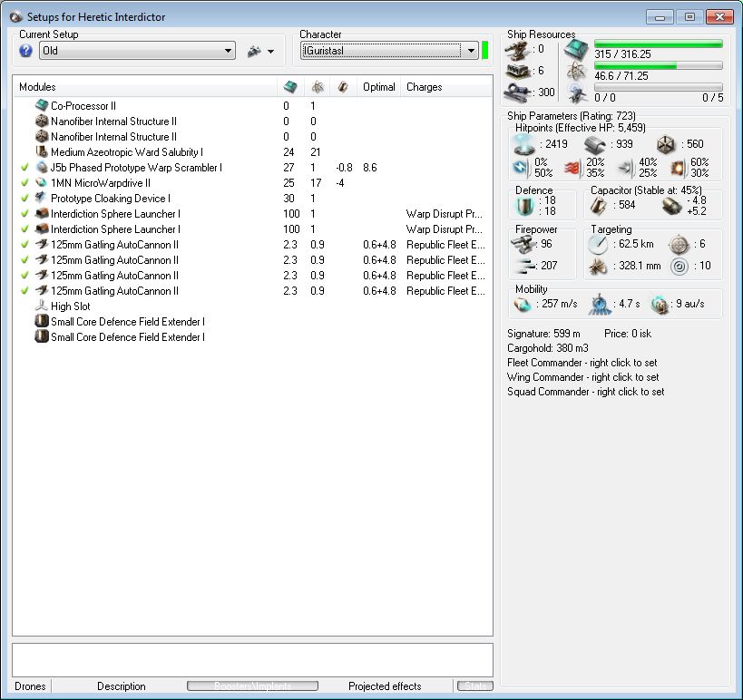Click the drone bay 0 / 5 value

pos(713,98)
